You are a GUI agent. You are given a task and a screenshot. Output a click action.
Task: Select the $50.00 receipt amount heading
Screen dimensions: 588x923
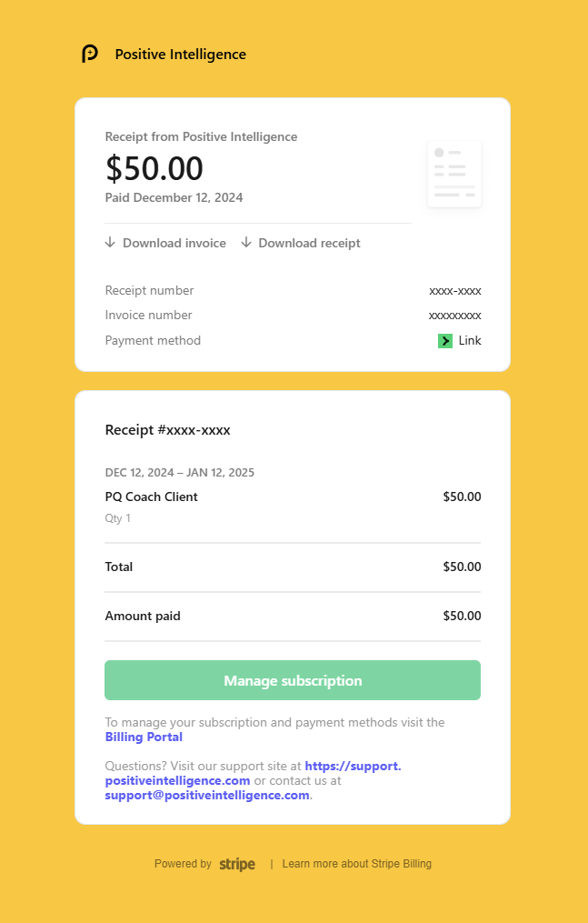(154, 168)
